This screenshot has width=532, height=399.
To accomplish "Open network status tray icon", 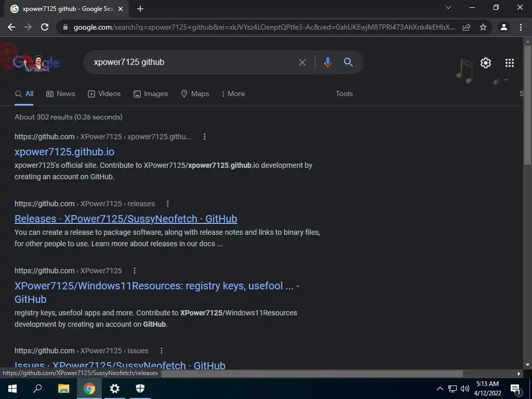I will click(x=453, y=389).
